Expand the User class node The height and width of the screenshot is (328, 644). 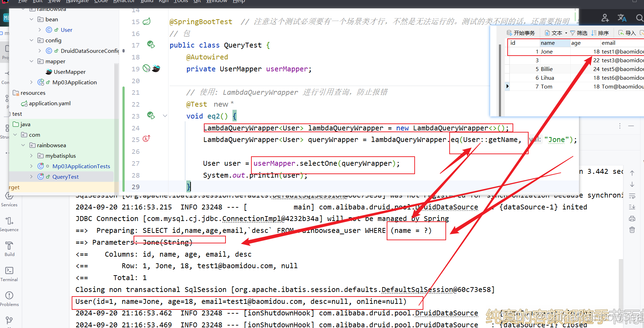pos(40,30)
